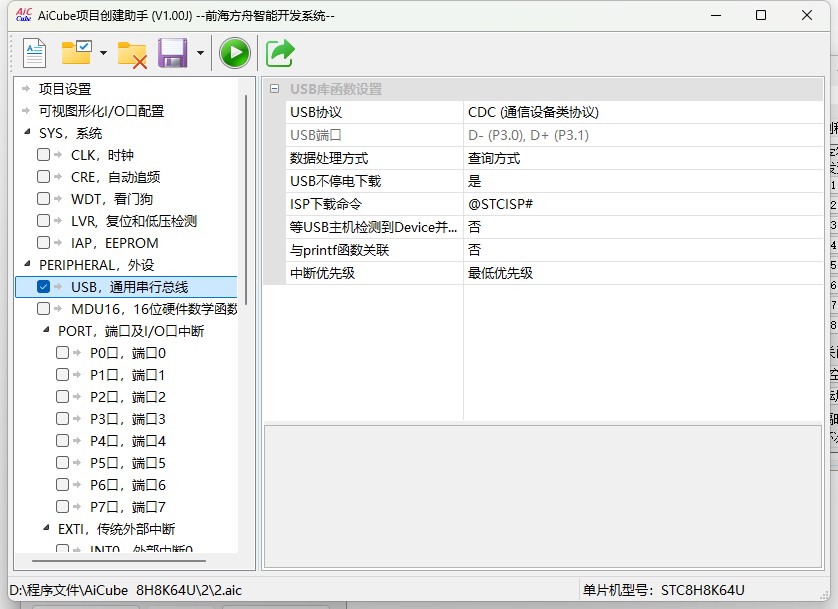Click 等USB主机检测到Device value 否
This screenshot has width=838, height=609.
(643, 227)
